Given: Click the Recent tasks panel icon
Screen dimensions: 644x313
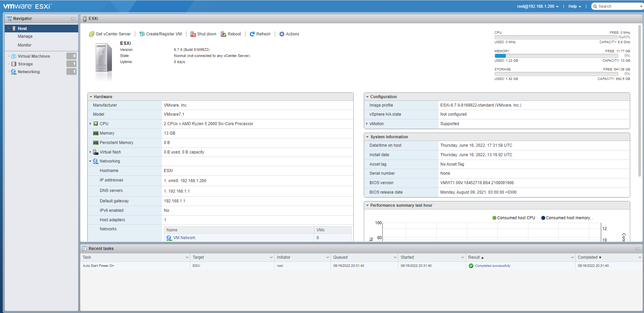Looking at the screenshot, I should coord(84,249).
